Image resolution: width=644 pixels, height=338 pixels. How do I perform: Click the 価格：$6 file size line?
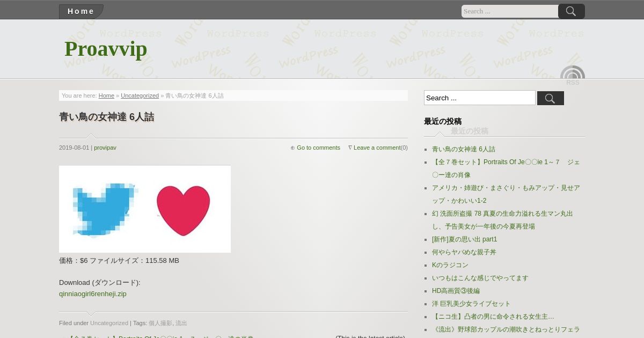[x=119, y=260]
